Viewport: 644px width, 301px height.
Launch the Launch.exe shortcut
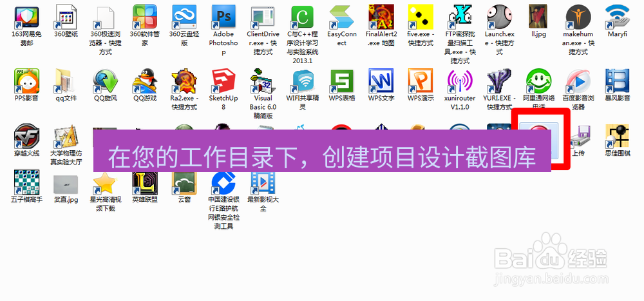pyautogui.click(x=500, y=16)
